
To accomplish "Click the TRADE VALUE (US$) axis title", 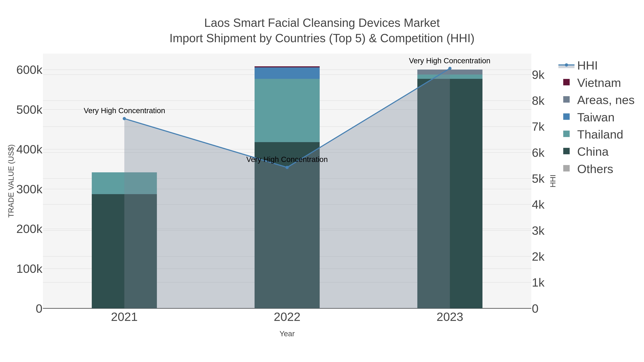I will pyautogui.click(x=11, y=181).
